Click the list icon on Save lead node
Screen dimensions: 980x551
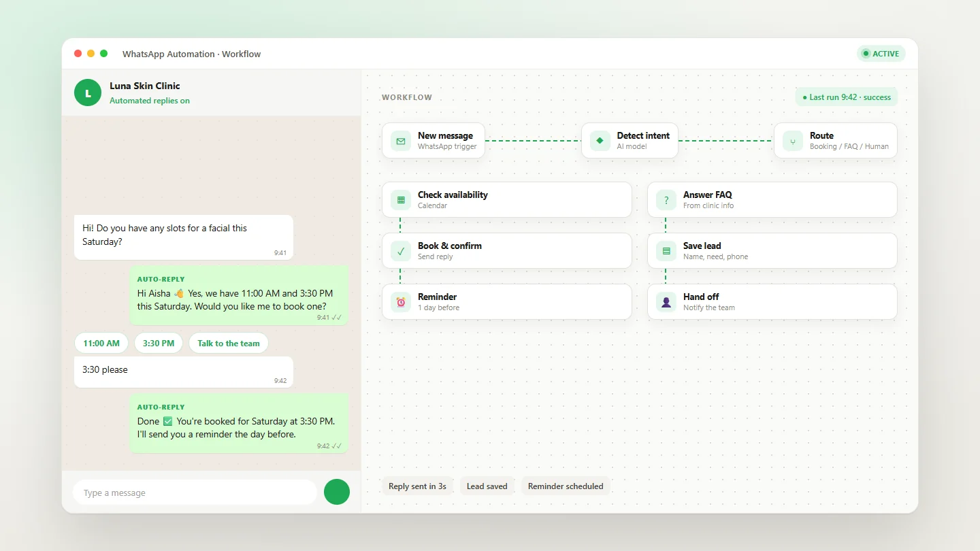[666, 251]
